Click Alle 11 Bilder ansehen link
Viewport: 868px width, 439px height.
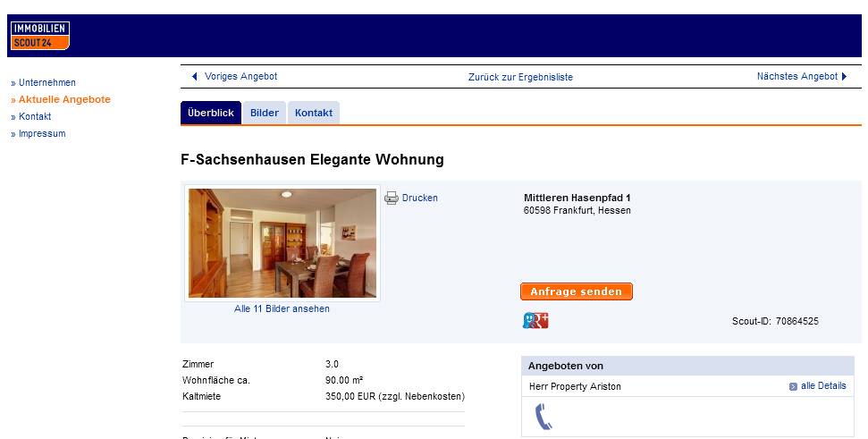[x=282, y=308]
